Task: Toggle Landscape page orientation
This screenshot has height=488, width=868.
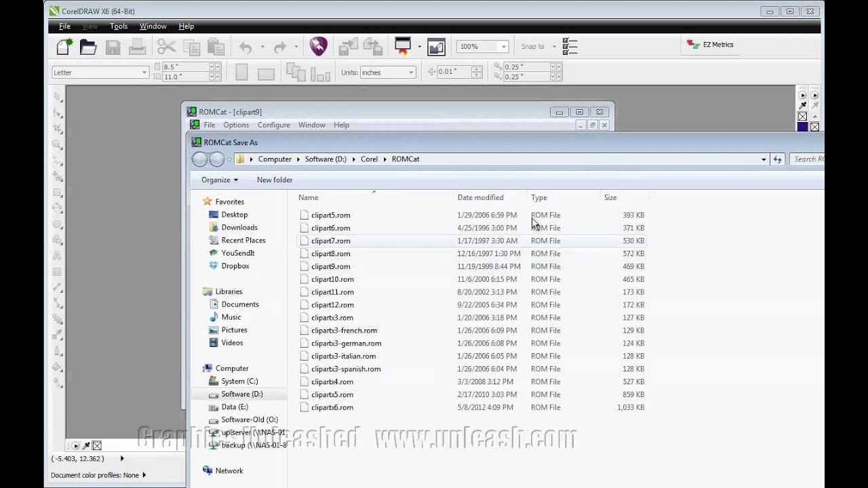Action: [266, 73]
